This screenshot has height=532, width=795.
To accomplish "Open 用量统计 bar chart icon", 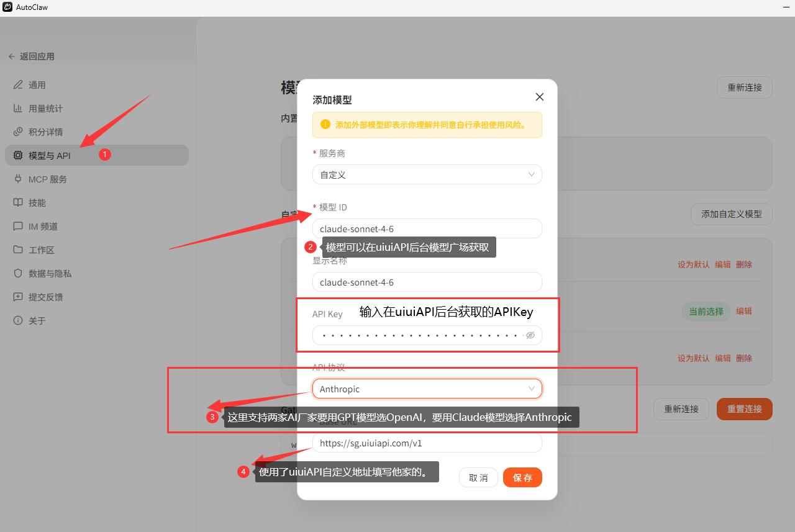I will 18,109.
